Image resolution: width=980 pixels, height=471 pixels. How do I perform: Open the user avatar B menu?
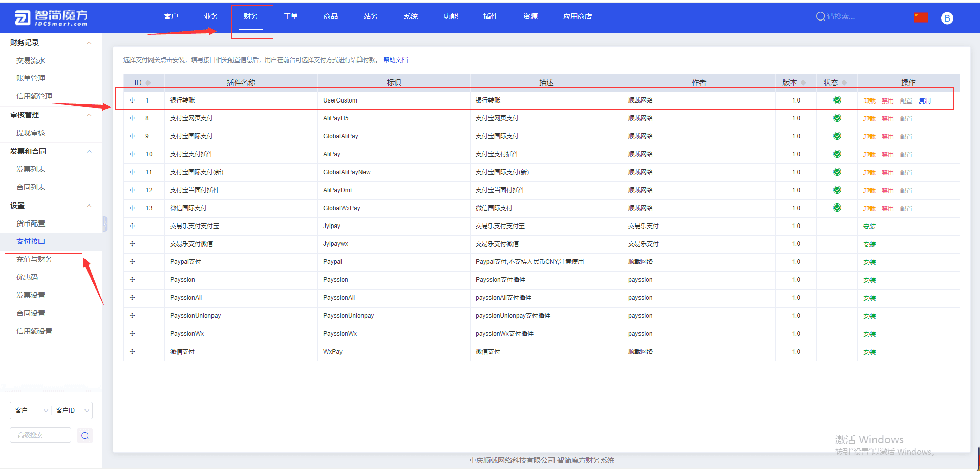click(x=947, y=18)
